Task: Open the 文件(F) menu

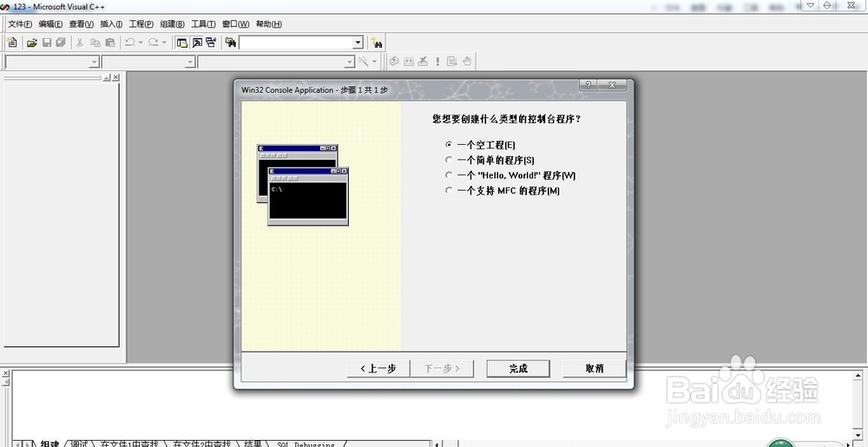Action: click(x=20, y=23)
